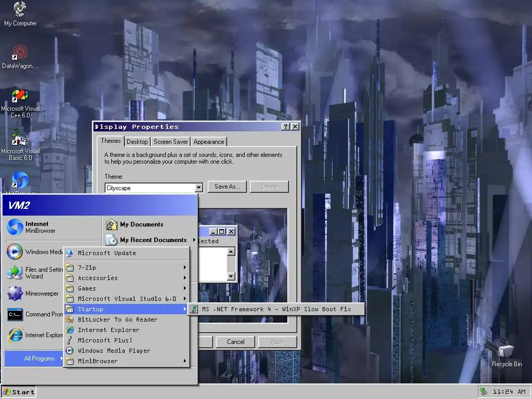Click scroll down arrow in preview window
The image size is (532, 399).
(x=231, y=276)
